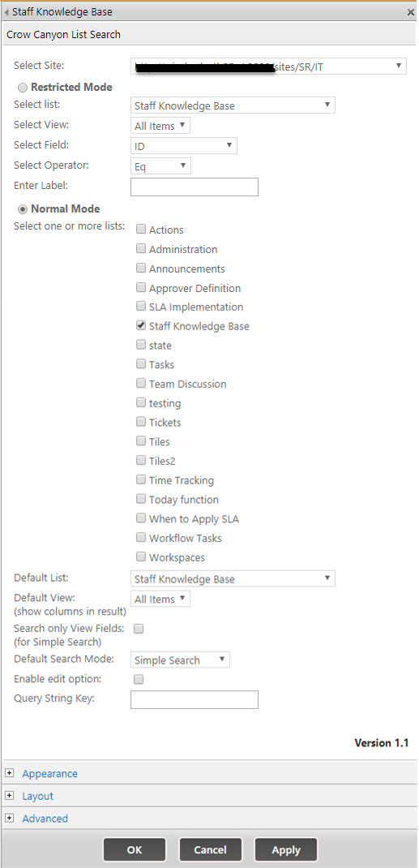
Task: Enable the edit option checkbox
Action: (139, 679)
